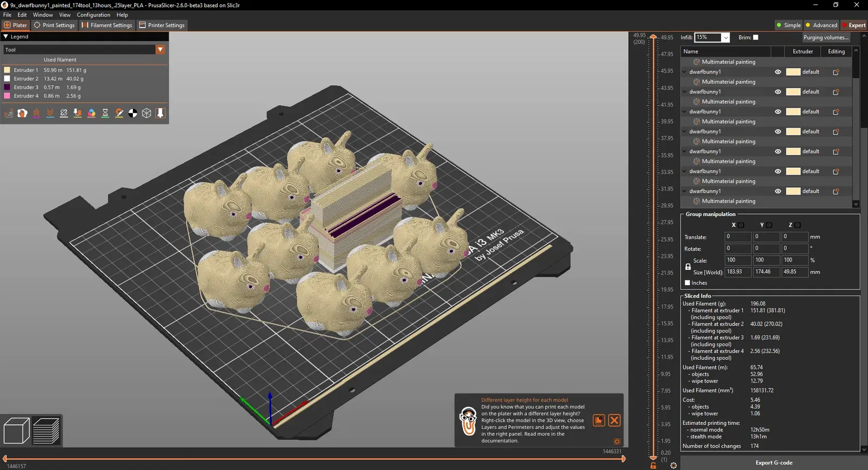Open hint notification preferences icon

coord(617,441)
